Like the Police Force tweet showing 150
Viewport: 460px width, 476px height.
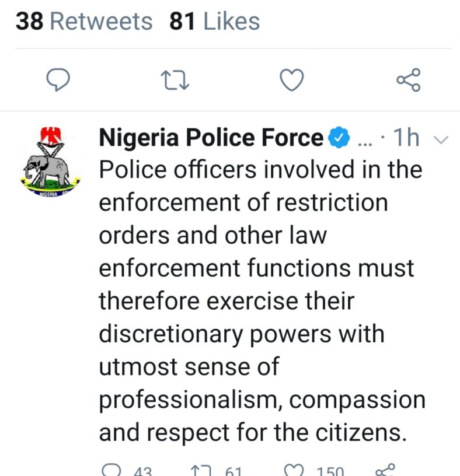pyautogui.click(x=294, y=470)
